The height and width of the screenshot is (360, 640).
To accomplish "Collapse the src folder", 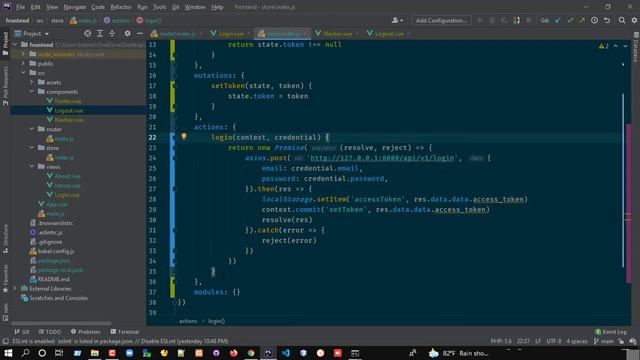I will click(23, 73).
